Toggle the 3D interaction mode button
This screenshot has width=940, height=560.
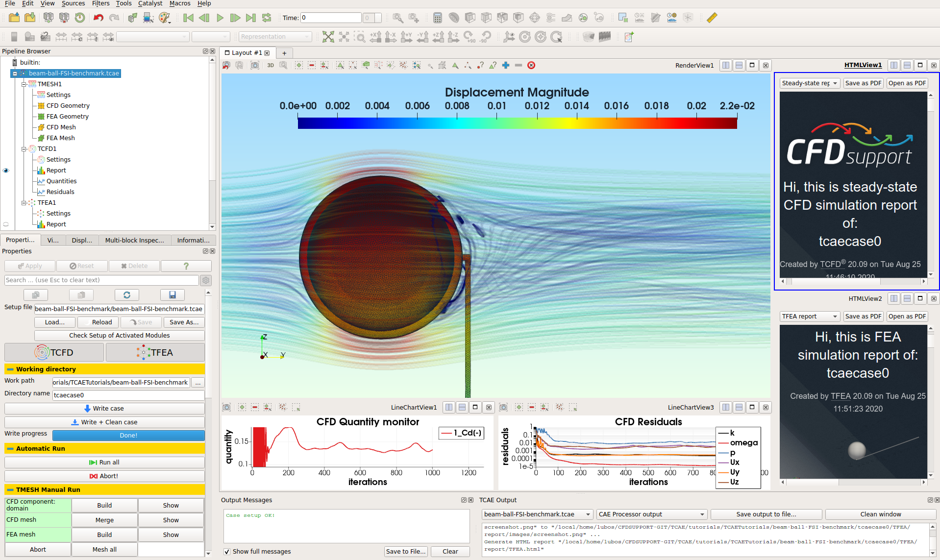(x=271, y=65)
